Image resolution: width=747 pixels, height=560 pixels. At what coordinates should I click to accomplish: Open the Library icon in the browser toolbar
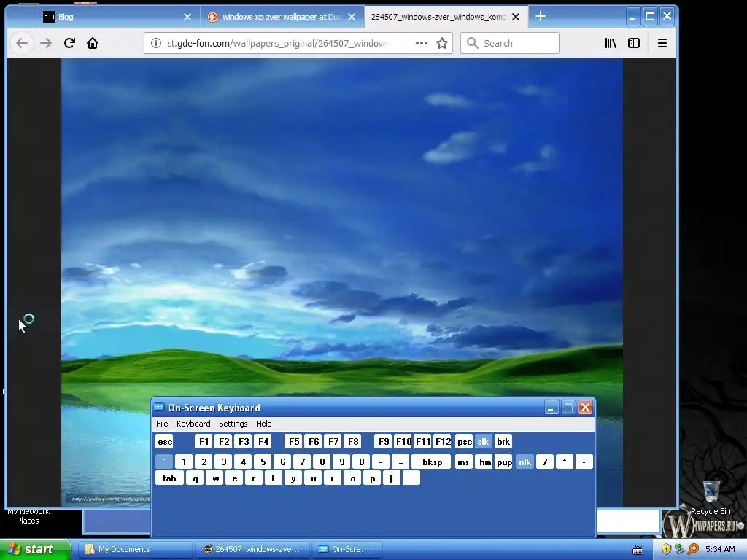pyautogui.click(x=611, y=43)
